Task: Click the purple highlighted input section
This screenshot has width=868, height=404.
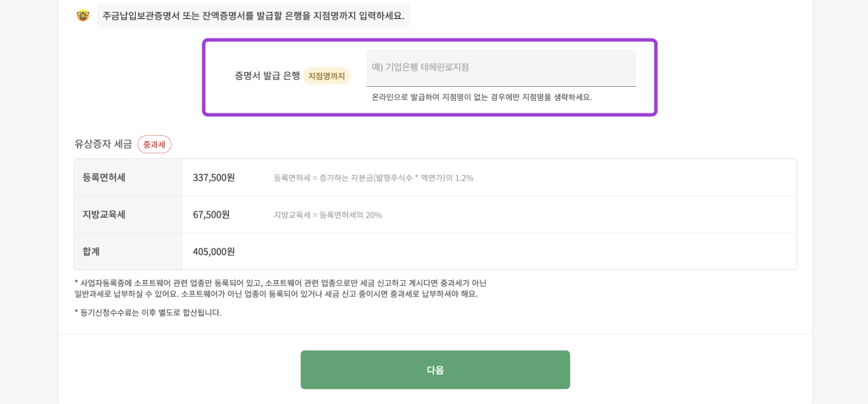Action: point(430,77)
